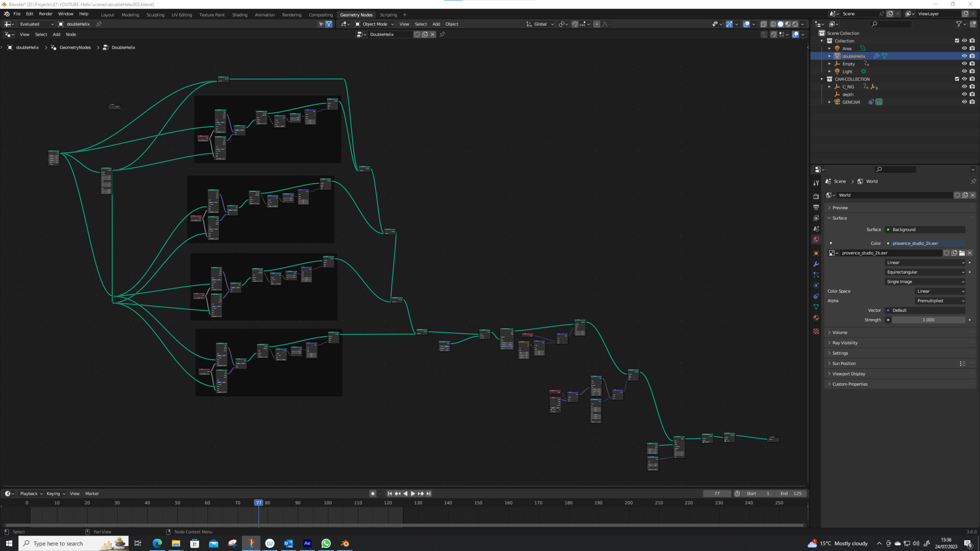Viewport: 980px width, 551px height.
Task: Adjust the Strength slider set to 1.000
Action: tap(928, 320)
